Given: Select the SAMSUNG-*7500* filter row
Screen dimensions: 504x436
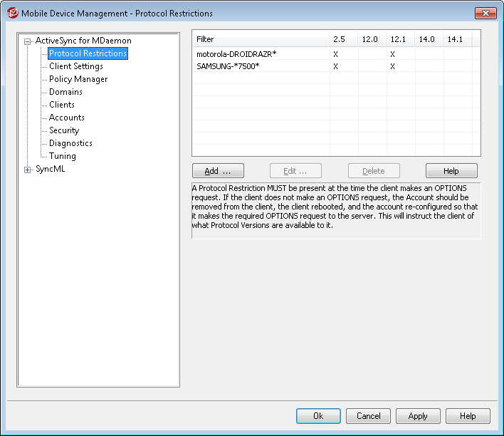Looking at the screenshot, I should point(336,66).
